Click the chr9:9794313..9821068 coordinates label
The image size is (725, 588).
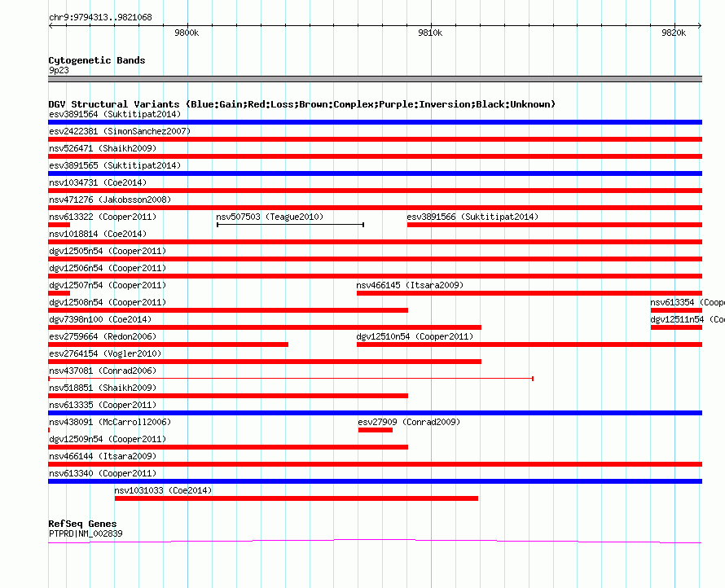pyautogui.click(x=100, y=17)
